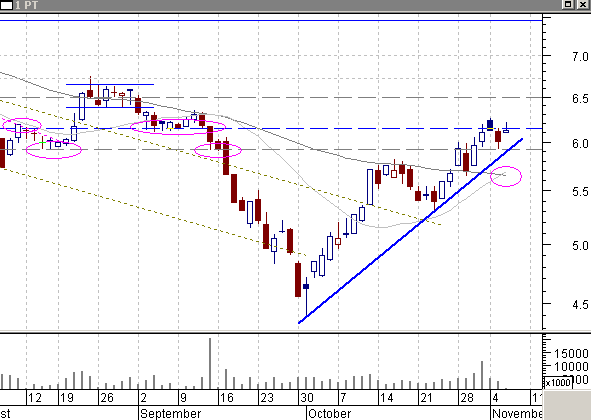Click the price axis label '4.5'

580,304
